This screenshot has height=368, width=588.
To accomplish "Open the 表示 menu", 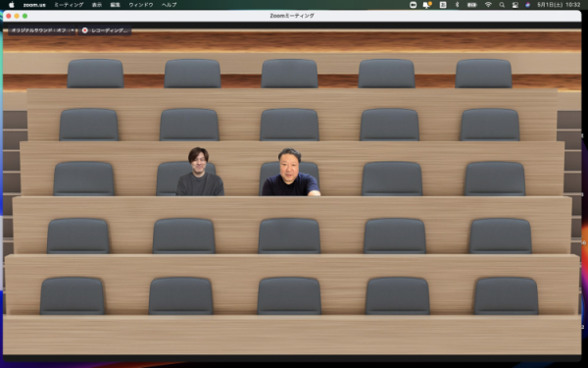I will point(97,5).
